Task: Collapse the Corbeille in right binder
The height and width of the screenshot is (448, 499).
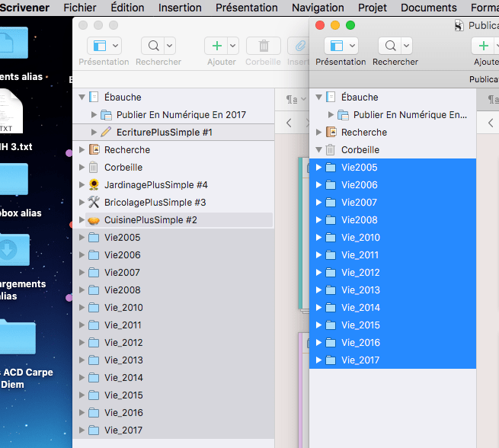Action: click(319, 150)
